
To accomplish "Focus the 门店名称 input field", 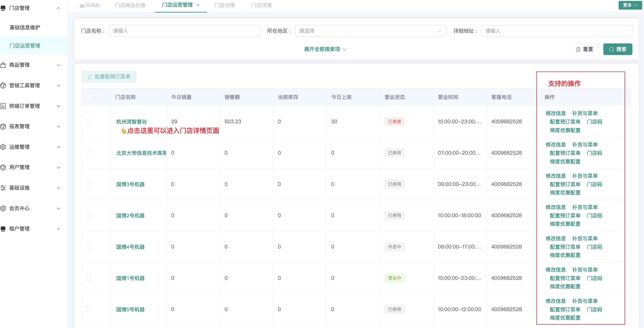I will tap(184, 31).
